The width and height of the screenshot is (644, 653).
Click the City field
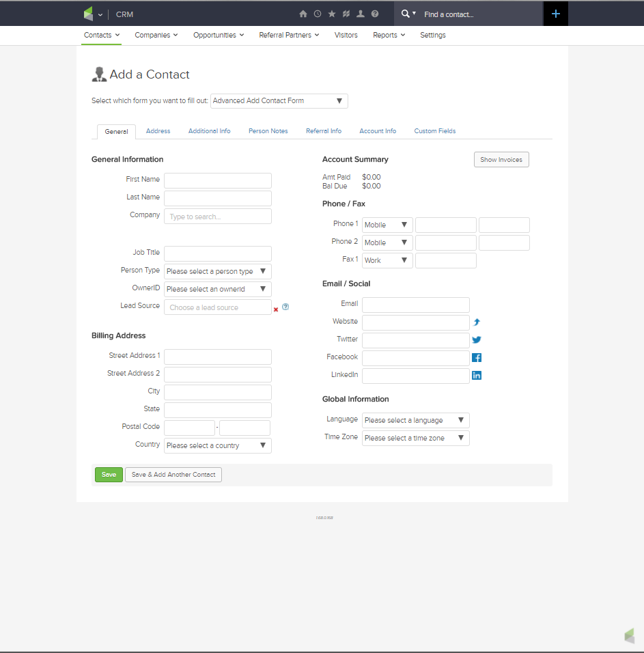218,392
